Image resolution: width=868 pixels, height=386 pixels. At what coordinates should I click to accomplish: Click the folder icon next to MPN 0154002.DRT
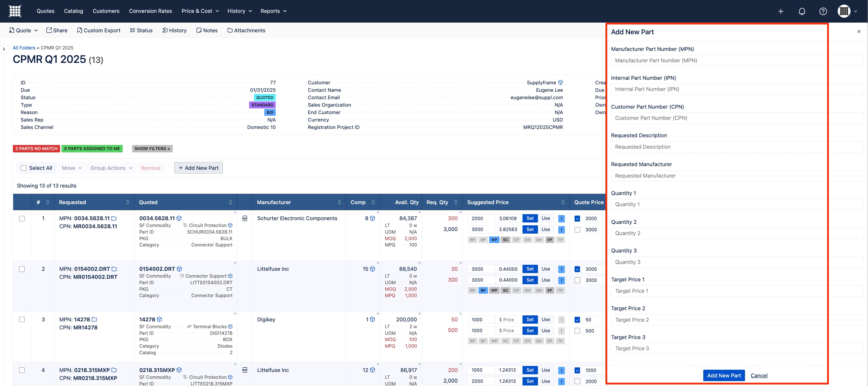click(114, 269)
